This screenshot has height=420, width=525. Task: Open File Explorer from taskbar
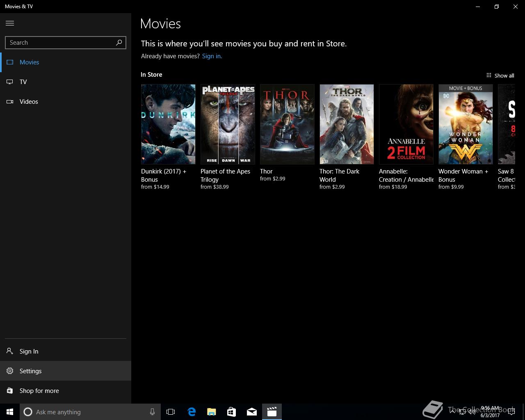(x=212, y=412)
